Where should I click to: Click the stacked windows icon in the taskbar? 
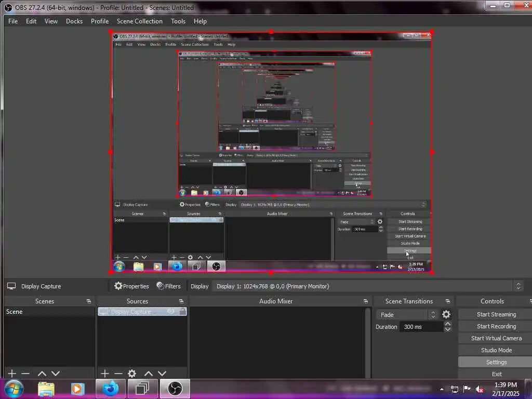tap(142, 389)
